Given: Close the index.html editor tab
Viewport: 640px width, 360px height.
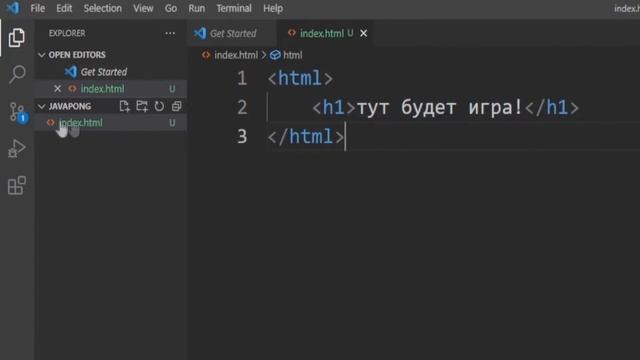Looking at the screenshot, I should (x=363, y=33).
